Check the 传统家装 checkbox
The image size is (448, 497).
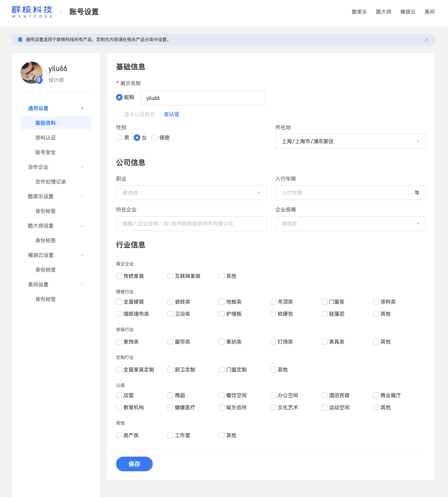point(119,276)
